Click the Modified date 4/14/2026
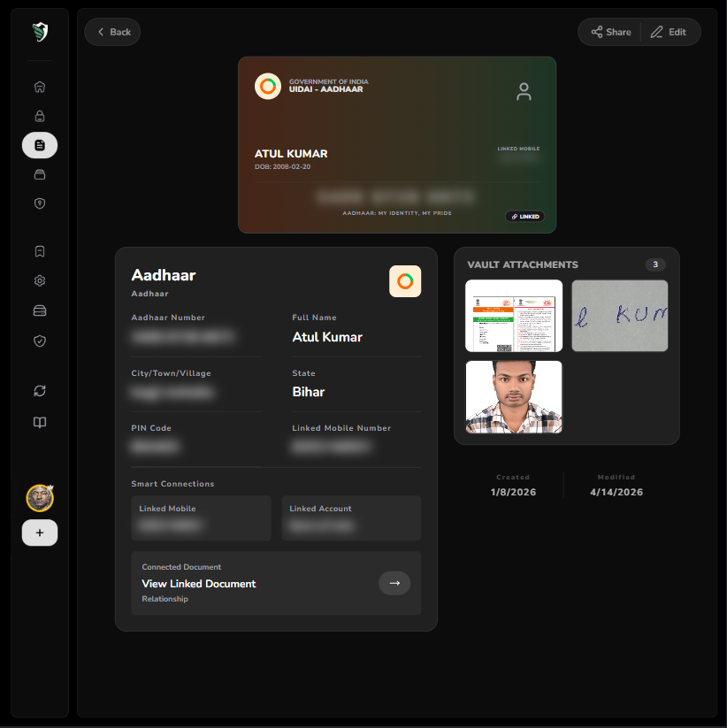Viewport: 727px width, 728px height. 616,492
